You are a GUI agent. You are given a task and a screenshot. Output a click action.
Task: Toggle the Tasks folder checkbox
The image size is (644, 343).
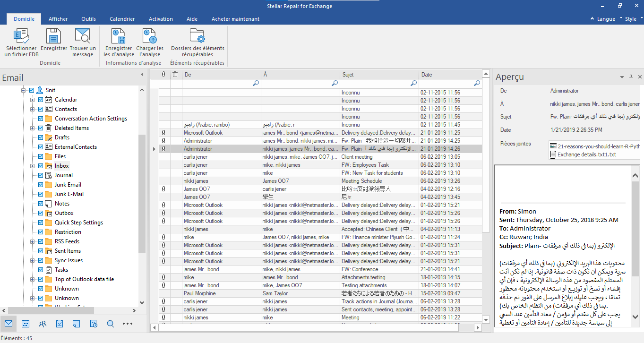click(x=41, y=270)
